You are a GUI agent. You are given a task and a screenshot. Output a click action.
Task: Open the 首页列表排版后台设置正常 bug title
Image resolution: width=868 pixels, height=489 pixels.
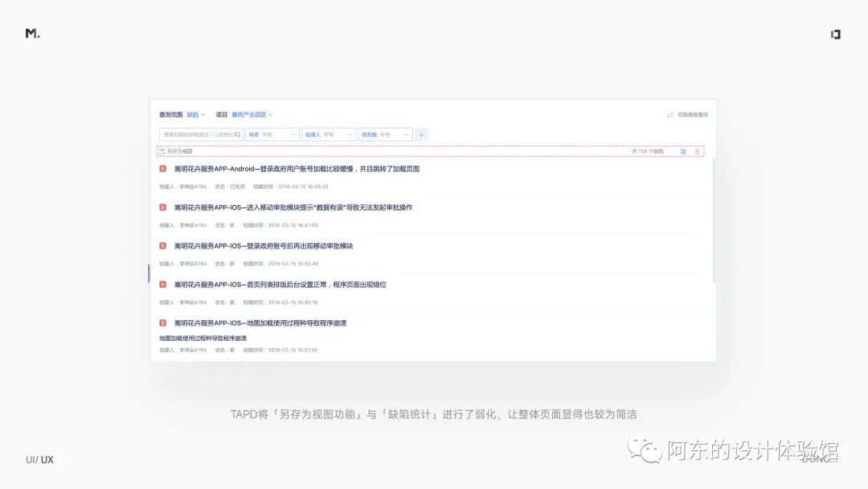coord(280,285)
